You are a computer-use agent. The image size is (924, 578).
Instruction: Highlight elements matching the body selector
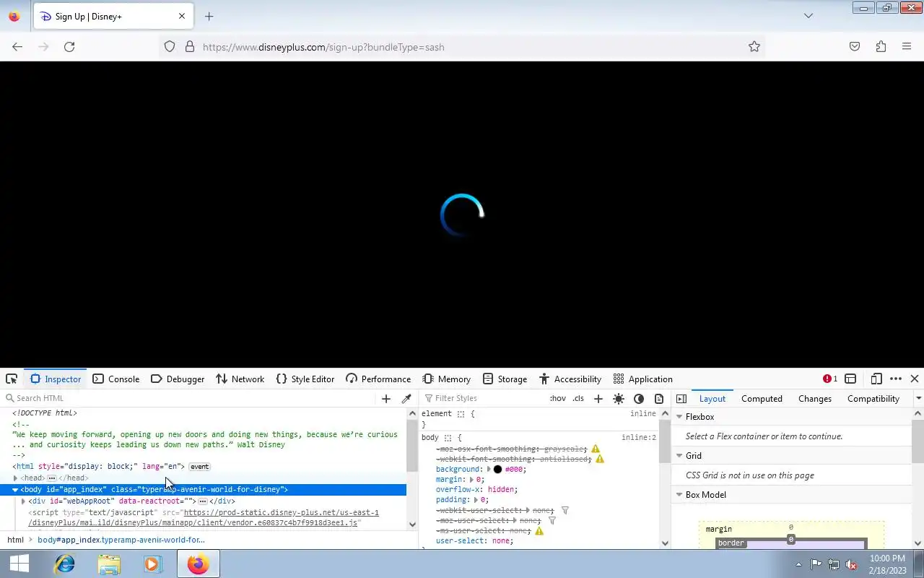click(448, 438)
